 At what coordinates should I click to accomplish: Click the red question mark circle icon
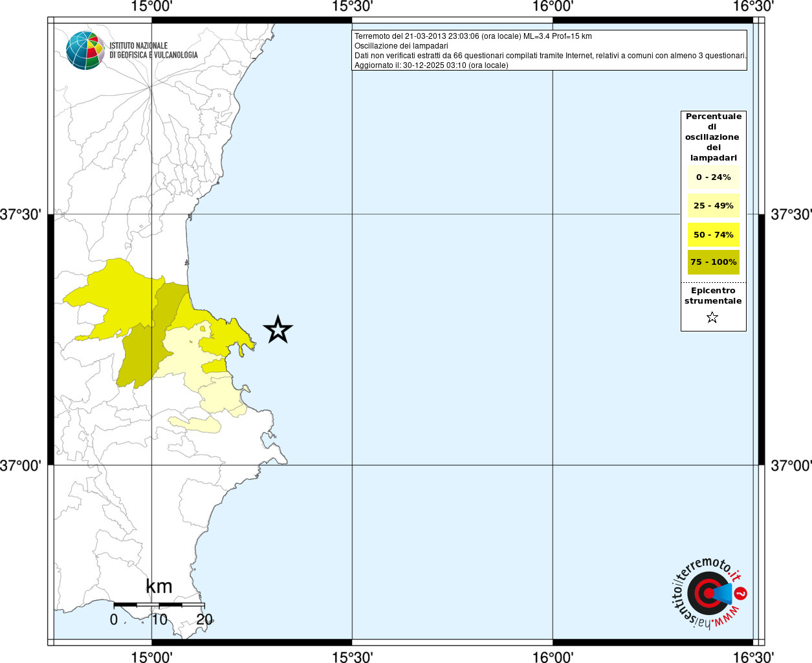click(741, 593)
